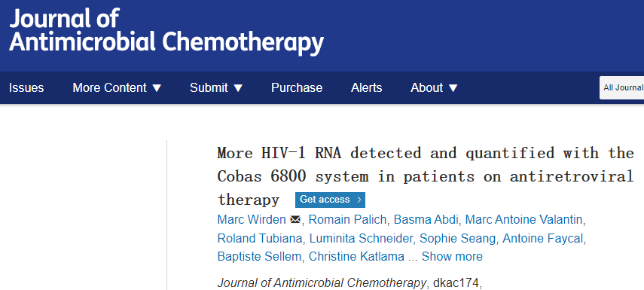Open author Basma Abdi's link

(426, 220)
